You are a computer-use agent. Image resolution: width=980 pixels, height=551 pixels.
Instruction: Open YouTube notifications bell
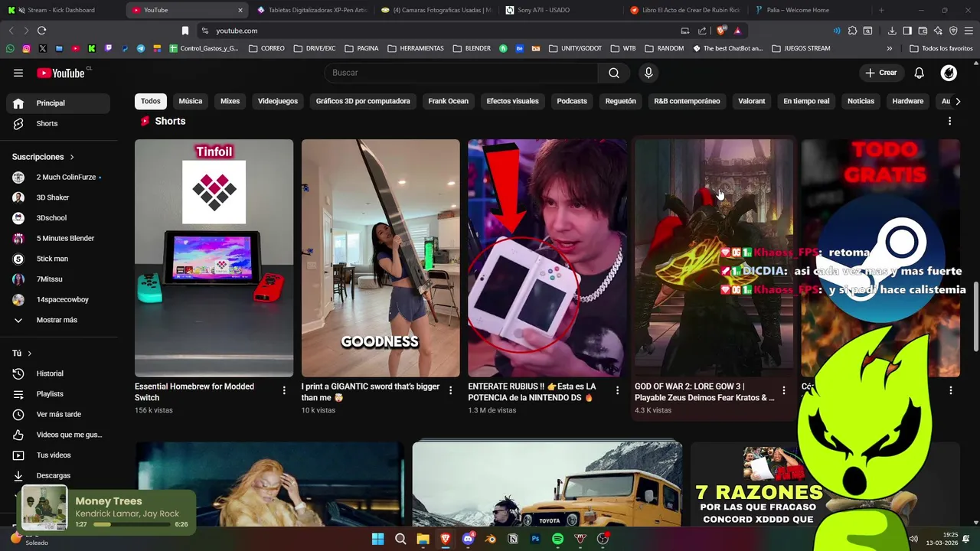pos(920,73)
